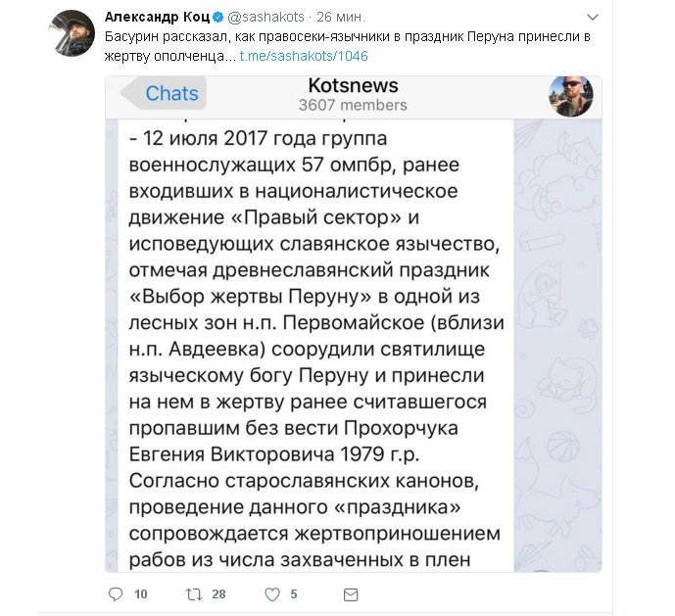Viewport: 675px width, 616px height.
Task: Click the reply count 10
Action: [141, 594]
